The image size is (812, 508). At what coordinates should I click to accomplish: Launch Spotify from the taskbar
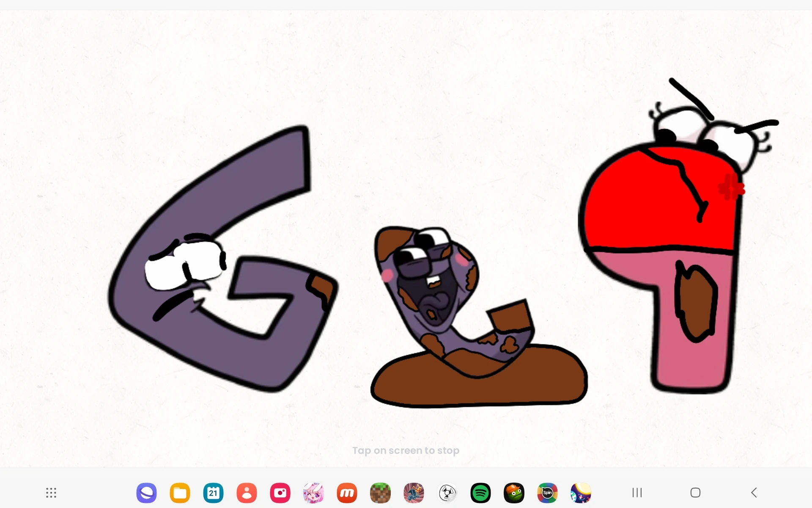tap(480, 493)
